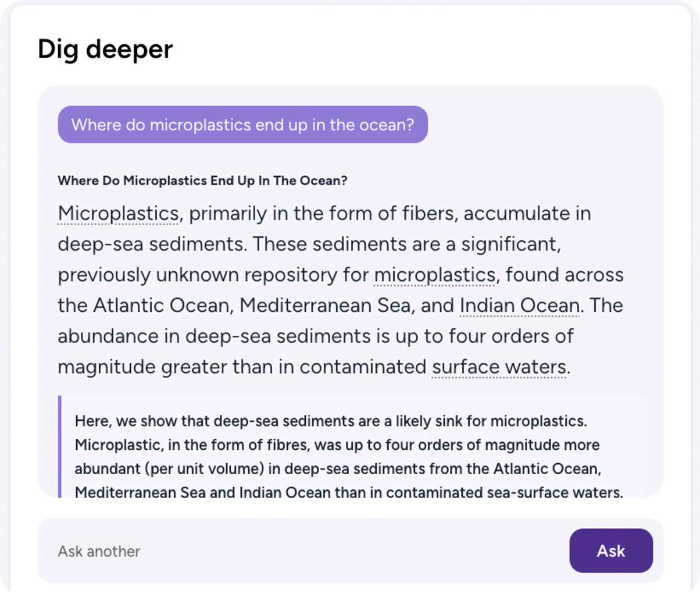Click the purple vertical bar beside the quote

(x=60, y=446)
